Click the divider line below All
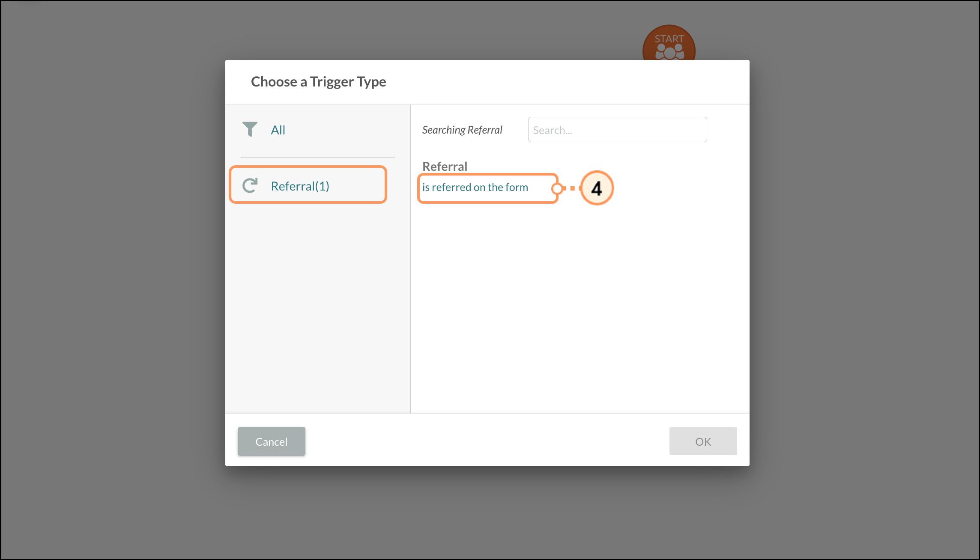Screen dimensions: 980x560 (317, 157)
